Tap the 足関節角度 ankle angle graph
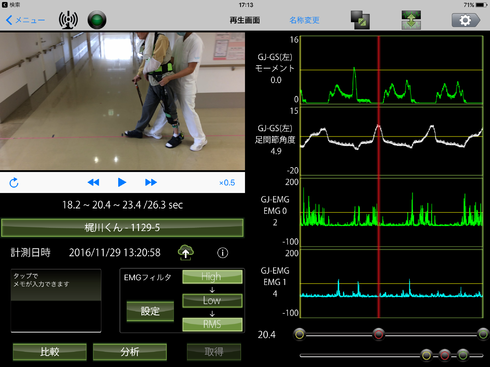The height and width of the screenshot is (367, 490). [x=392, y=141]
